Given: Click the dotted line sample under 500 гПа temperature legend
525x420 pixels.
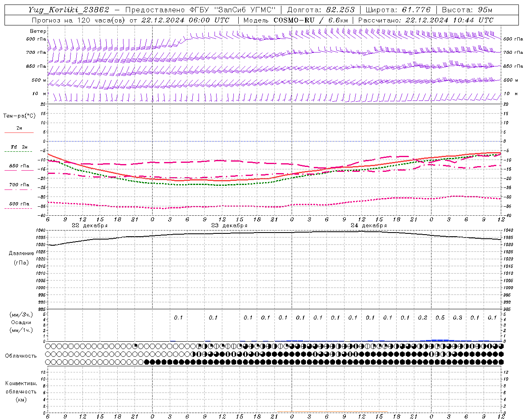Looking at the screenshot, I should (x=19, y=209).
